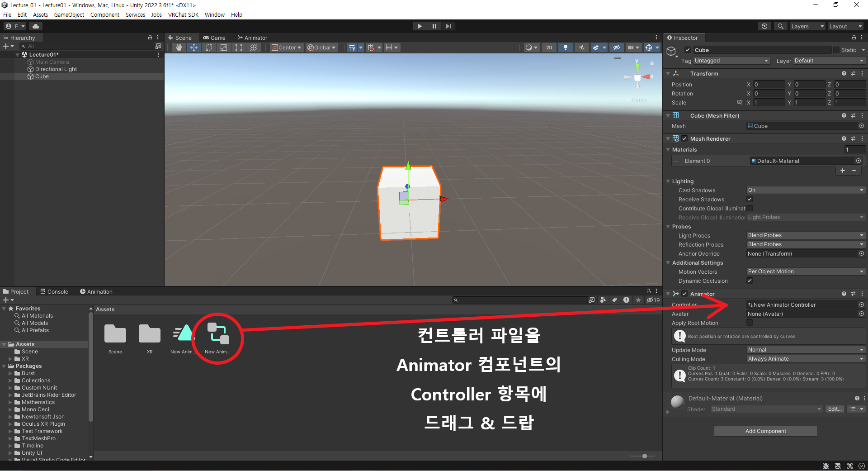
Task: Click Position X input field
Action: [x=769, y=85]
